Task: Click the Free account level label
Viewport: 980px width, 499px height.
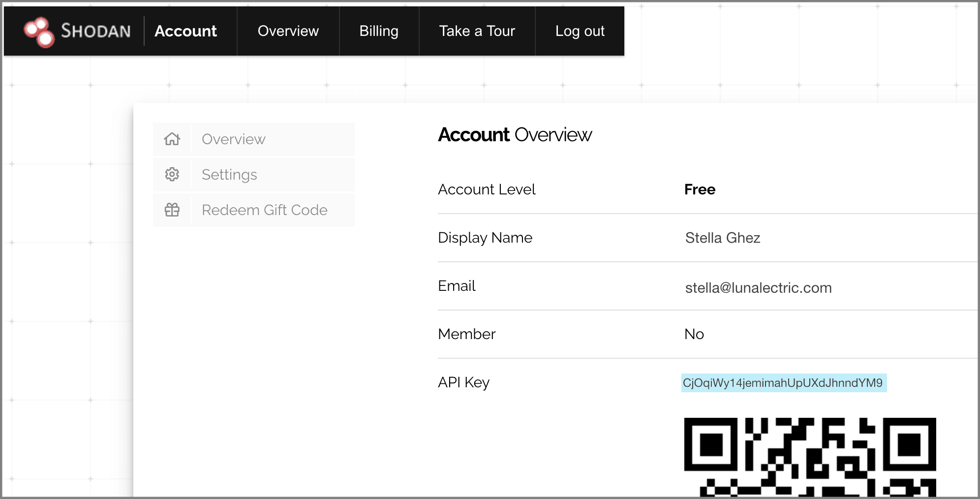Action: [x=700, y=189]
